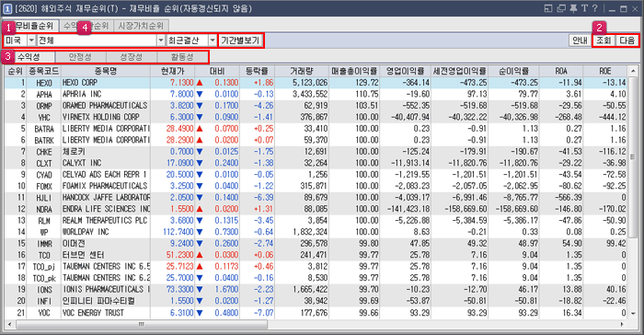Click the 기간별보기 button

point(240,40)
